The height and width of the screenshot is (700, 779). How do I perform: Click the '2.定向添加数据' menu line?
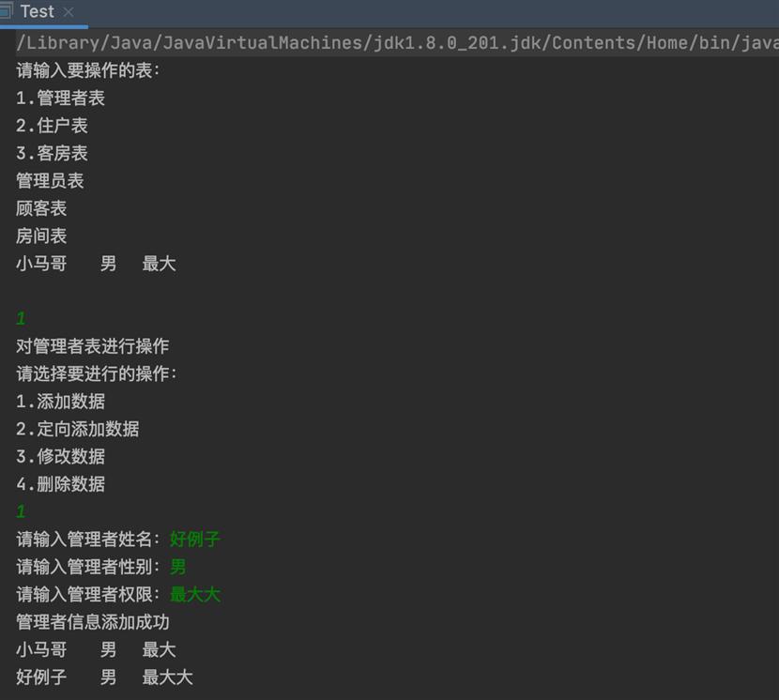(77, 429)
